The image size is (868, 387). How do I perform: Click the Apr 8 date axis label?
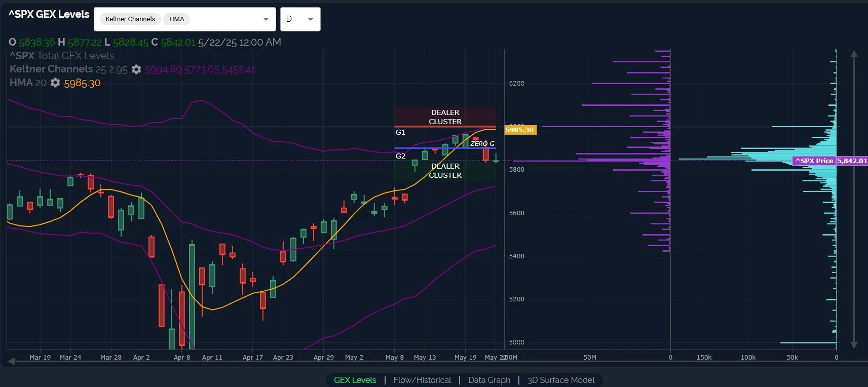pyautogui.click(x=182, y=357)
